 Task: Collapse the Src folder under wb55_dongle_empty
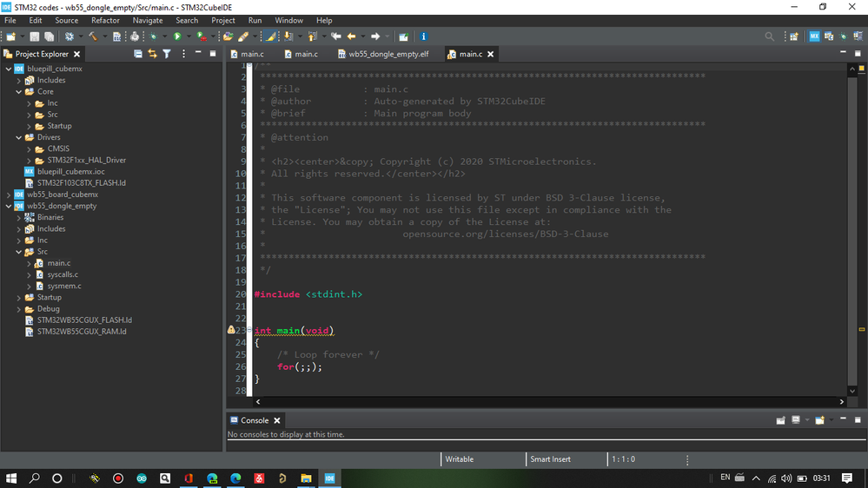(19, 252)
